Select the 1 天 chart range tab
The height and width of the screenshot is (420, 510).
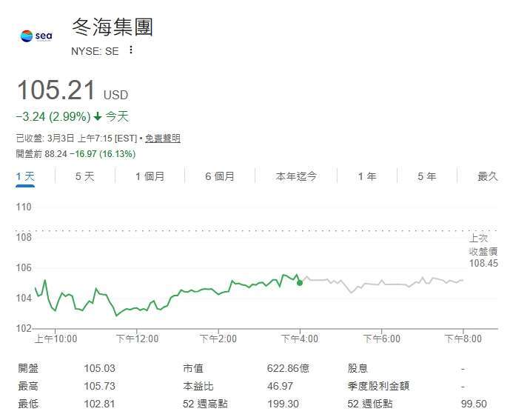point(25,176)
